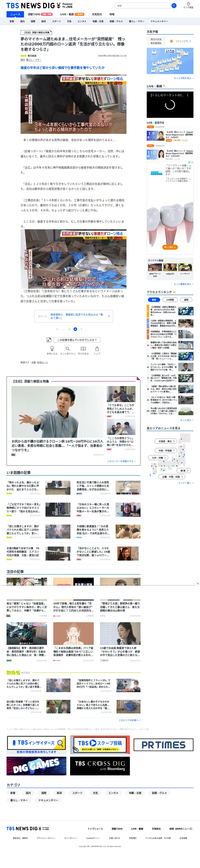Screen dimensions: 200x868
Task: Go to page 1 of the article
Action: tap(57, 329)
